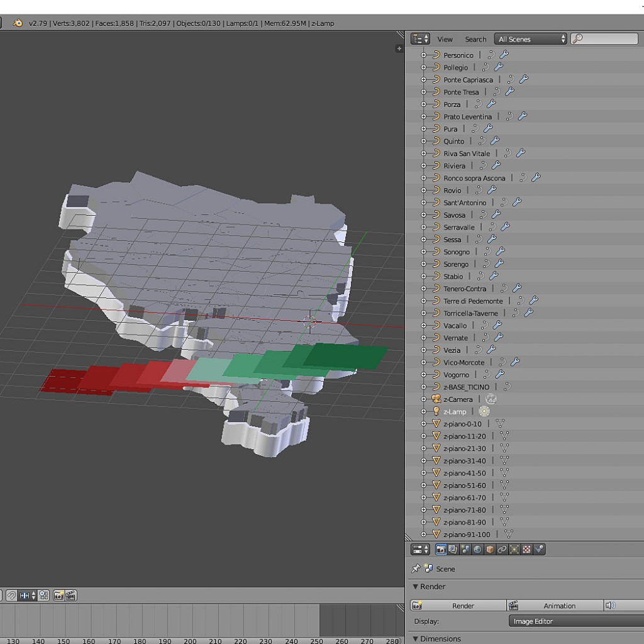Image resolution: width=644 pixels, height=644 pixels.
Task: Select the Object properties cube icon
Action: point(489,550)
